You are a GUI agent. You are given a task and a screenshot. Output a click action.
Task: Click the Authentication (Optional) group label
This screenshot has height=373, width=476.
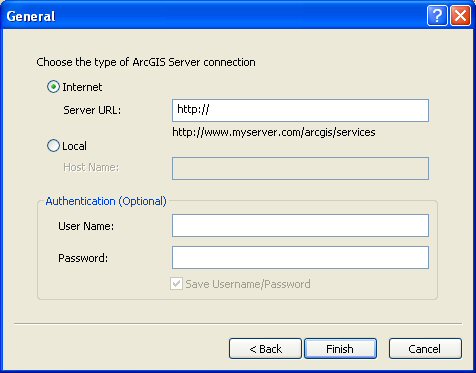pos(106,201)
